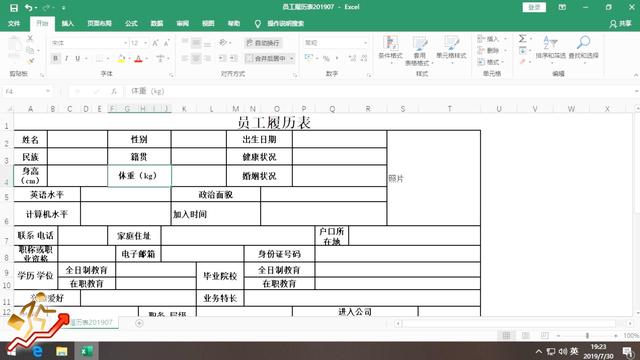640x360 pixels.
Task: Open the accounting number format tool
Action: tap(309, 58)
